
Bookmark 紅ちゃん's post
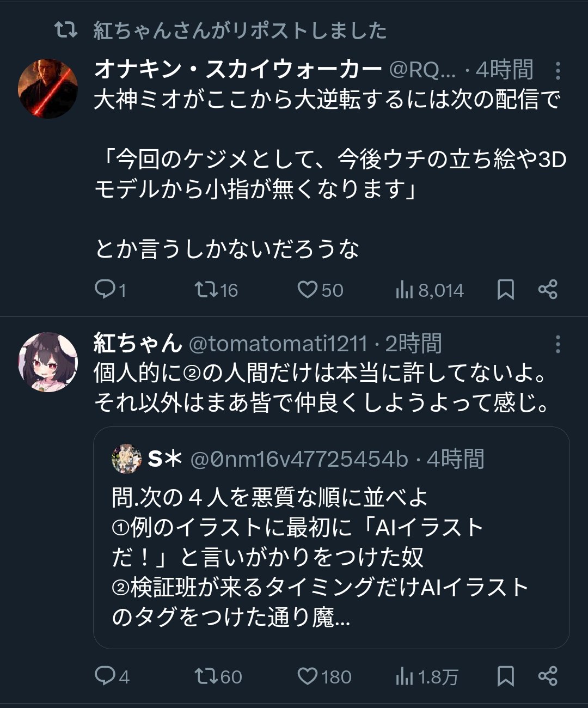[x=506, y=676]
